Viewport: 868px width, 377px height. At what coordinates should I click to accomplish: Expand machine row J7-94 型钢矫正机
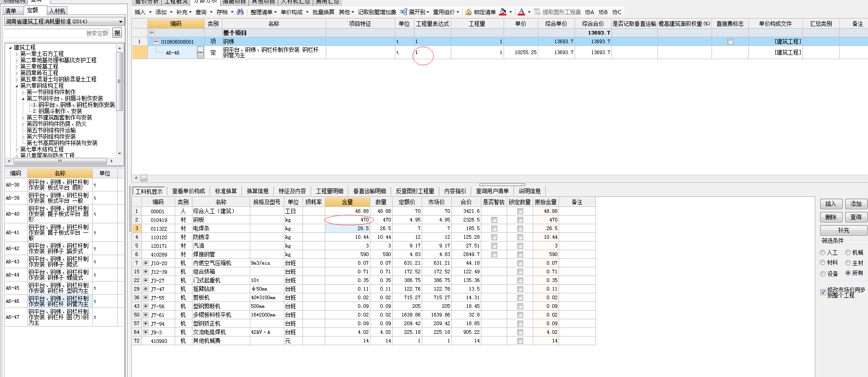point(146,323)
